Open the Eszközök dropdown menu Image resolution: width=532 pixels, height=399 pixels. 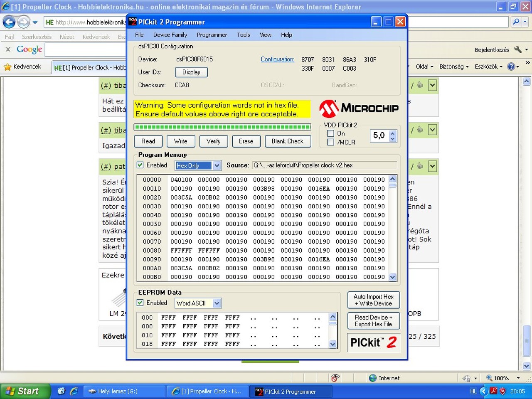pos(489,66)
